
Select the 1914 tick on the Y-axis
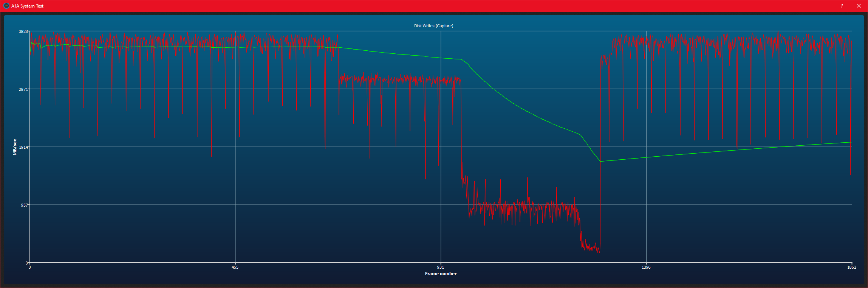pos(23,147)
